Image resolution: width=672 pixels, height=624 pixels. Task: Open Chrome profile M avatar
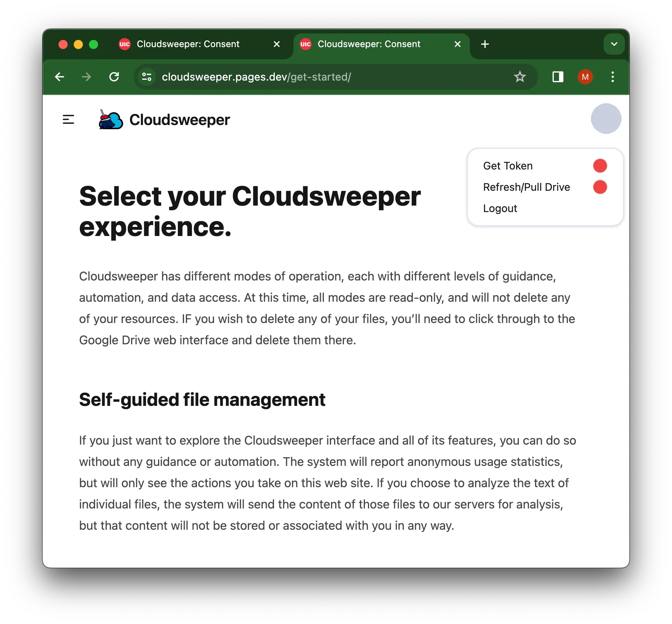click(585, 77)
